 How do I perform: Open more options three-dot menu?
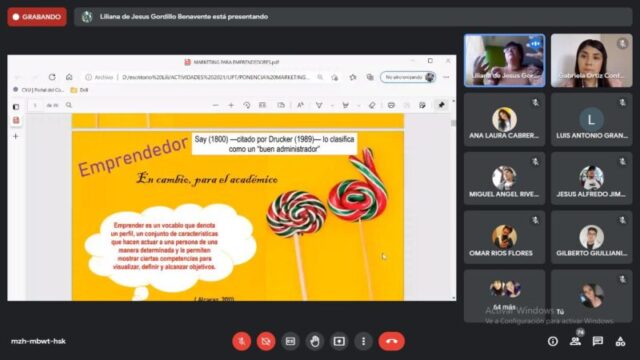pos(363,341)
